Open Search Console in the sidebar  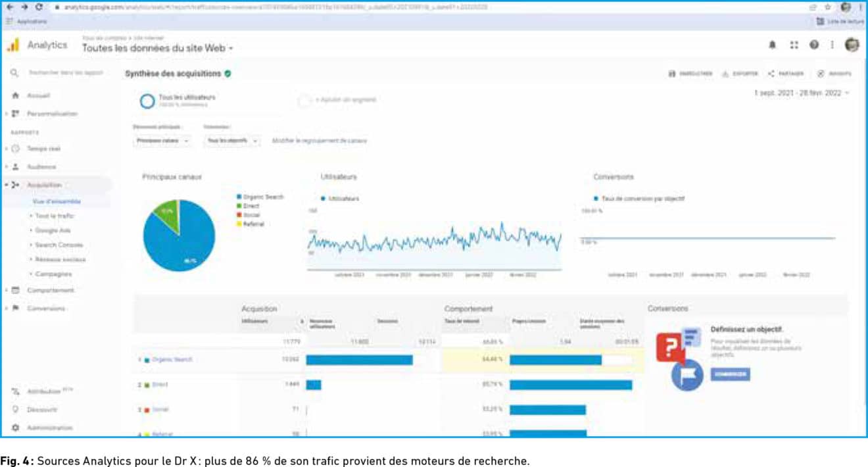click(x=59, y=245)
